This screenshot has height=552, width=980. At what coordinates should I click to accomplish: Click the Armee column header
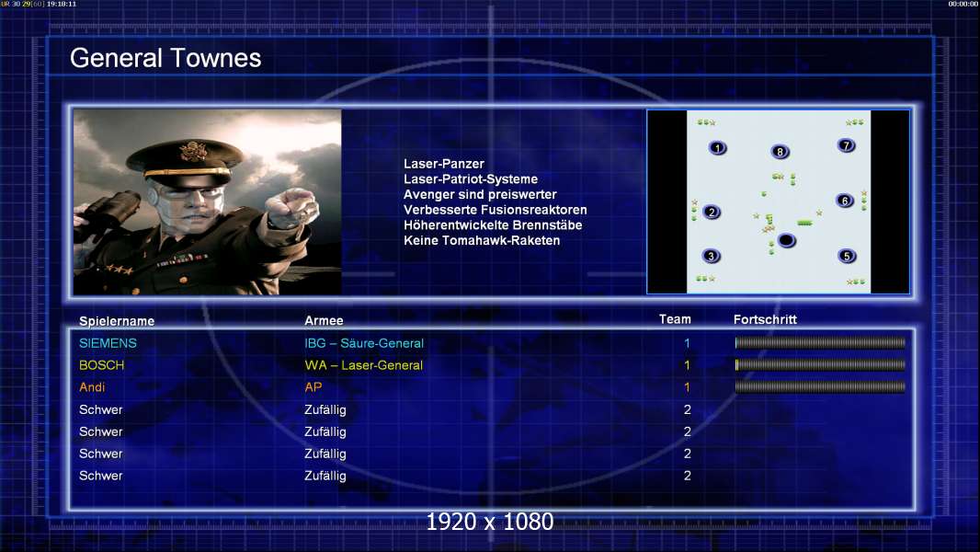click(324, 320)
